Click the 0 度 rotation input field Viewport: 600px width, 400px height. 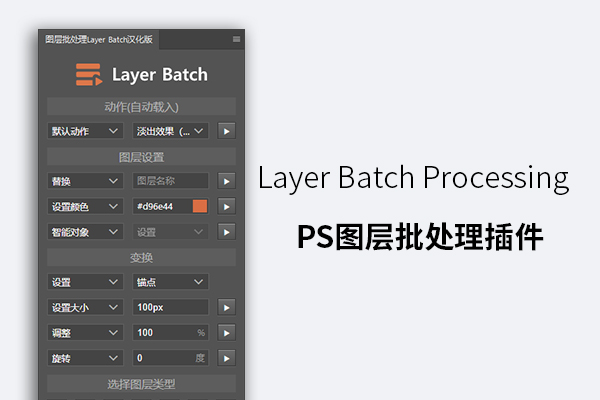click(x=170, y=358)
